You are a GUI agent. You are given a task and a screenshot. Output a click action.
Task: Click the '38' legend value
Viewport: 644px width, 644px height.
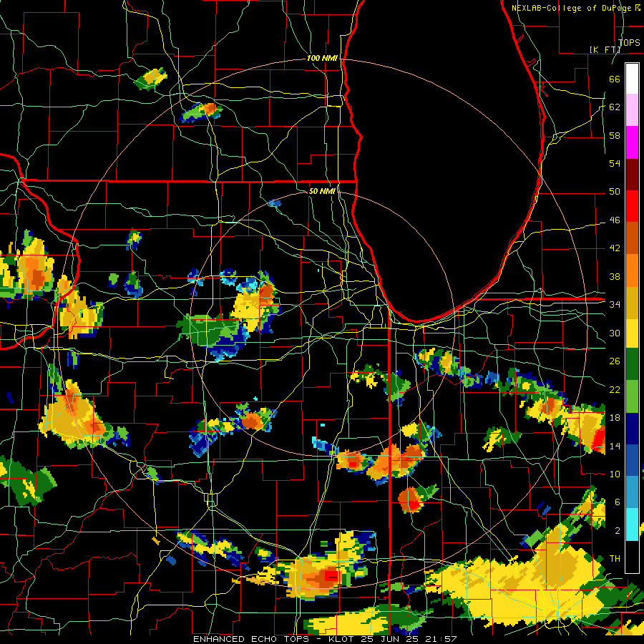tap(615, 276)
